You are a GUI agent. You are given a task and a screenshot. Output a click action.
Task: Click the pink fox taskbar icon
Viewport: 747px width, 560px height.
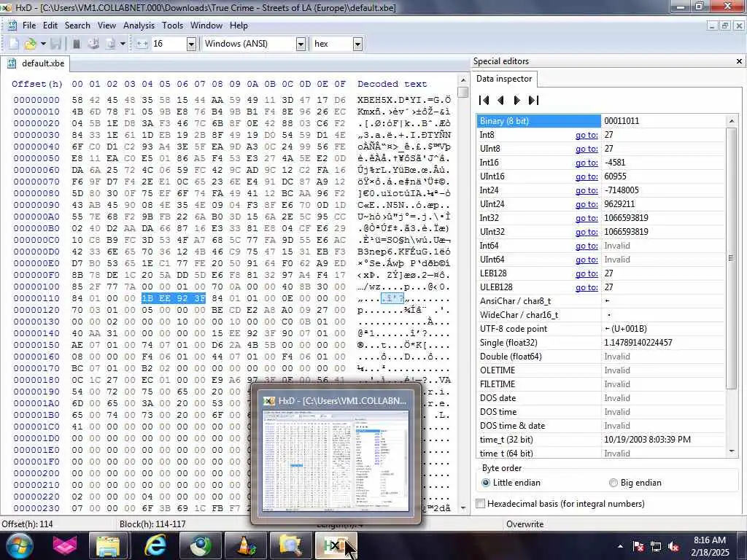click(x=65, y=545)
